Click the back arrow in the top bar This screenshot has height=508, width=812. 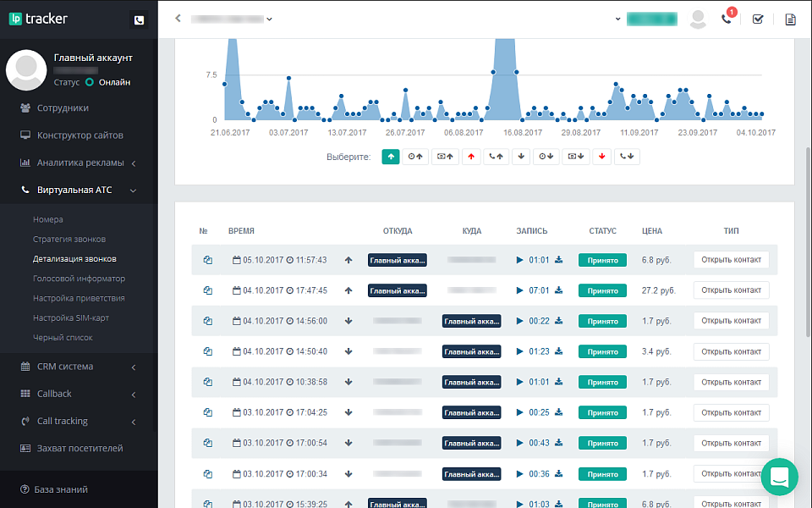178,19
